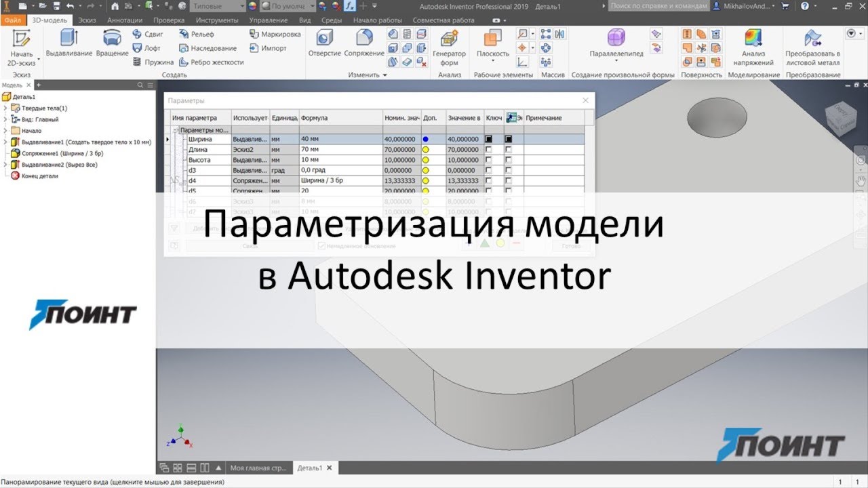The image size is (868, 488).
Task: Expand Вид: Главный node in browser
Action: (5, 119)
